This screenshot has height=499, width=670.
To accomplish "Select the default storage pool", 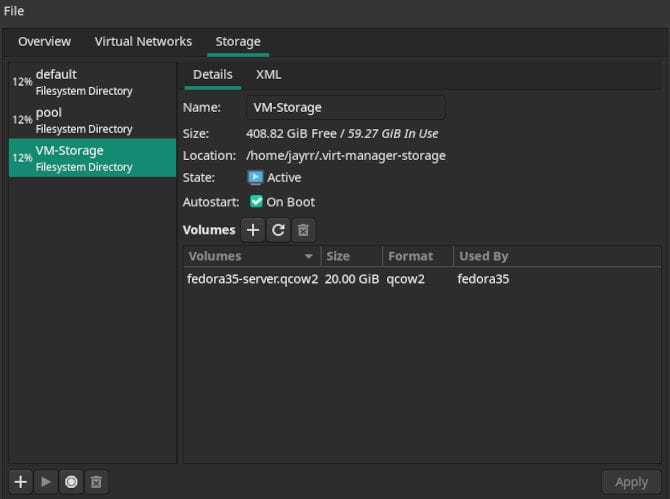I will pos(92,82).
